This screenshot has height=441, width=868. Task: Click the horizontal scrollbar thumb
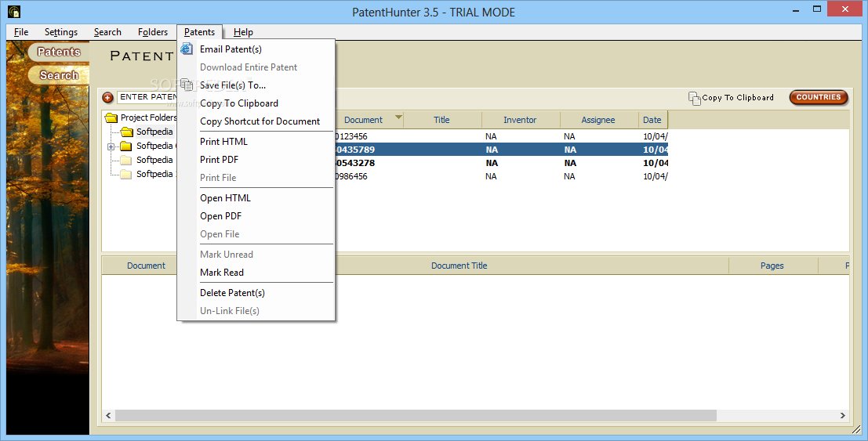point(416,416)
